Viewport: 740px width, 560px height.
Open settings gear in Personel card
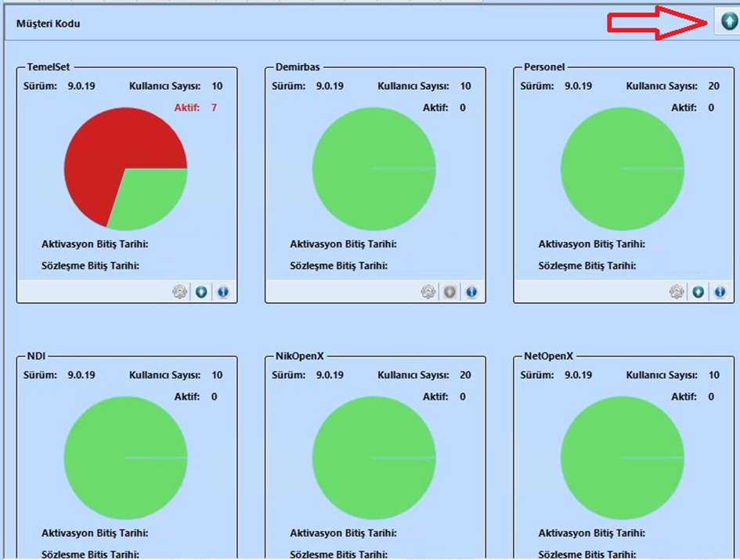[677, 292]
